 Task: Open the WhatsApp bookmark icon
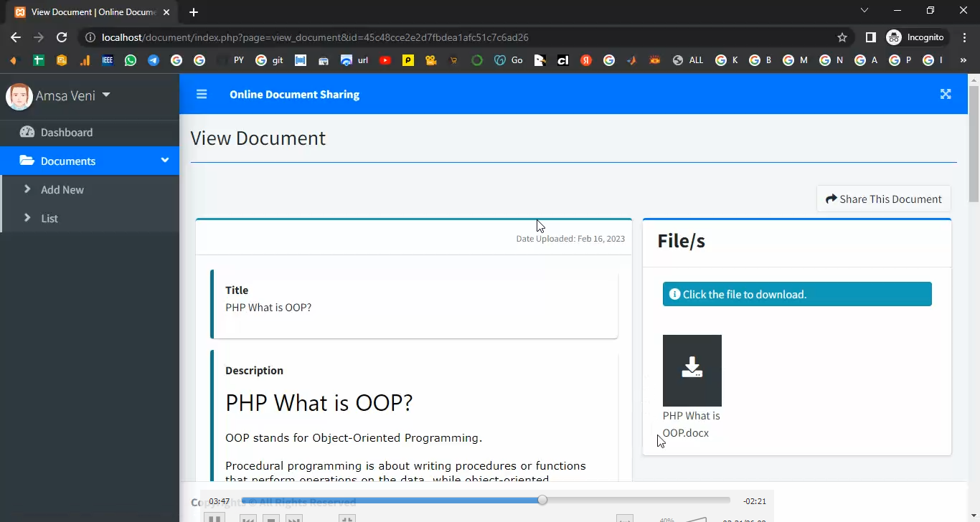click(130, 60)
